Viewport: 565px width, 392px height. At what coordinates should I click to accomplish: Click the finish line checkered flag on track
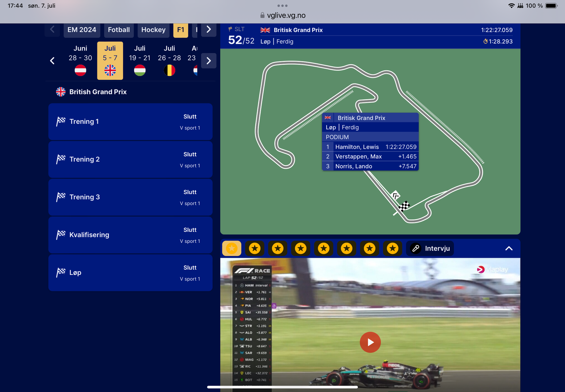pyautogui.click(x=404, y=206)
